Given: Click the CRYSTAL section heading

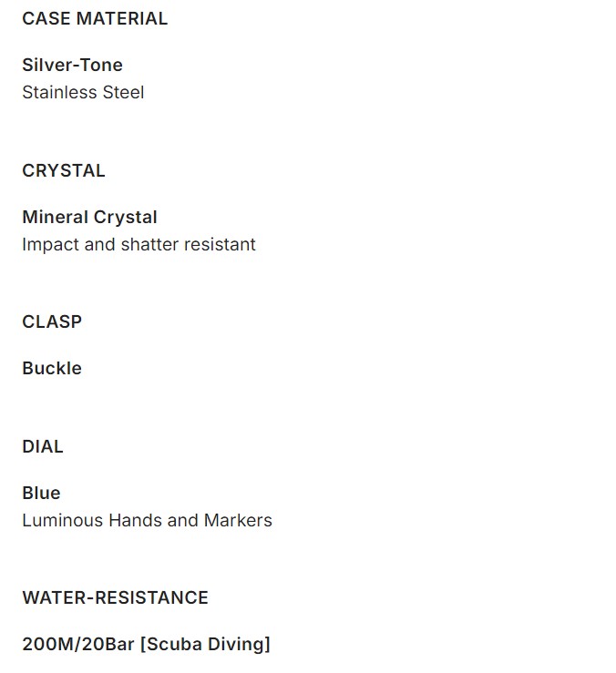Looking at the screenshot, I should click(x=64, y=170).
